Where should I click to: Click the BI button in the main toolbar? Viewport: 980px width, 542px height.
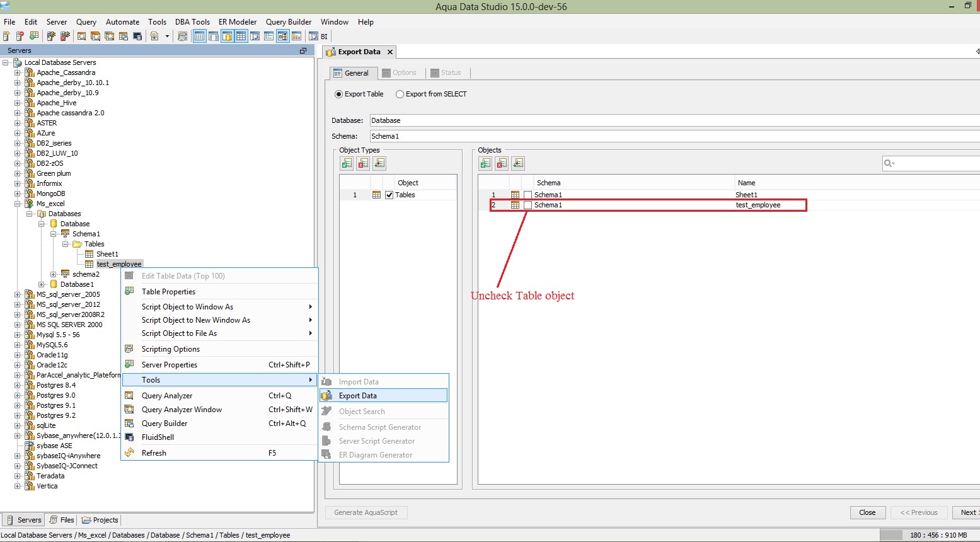point(318,36)
